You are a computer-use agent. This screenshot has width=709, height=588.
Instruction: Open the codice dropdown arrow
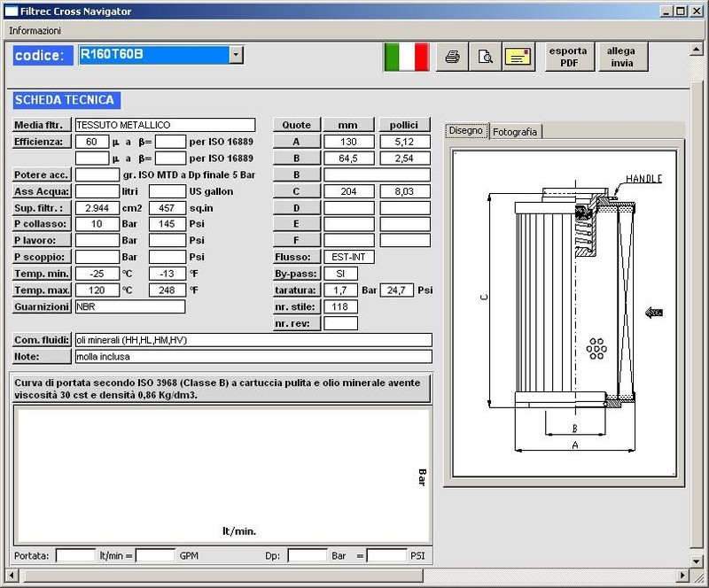click(x=236, y=55)
